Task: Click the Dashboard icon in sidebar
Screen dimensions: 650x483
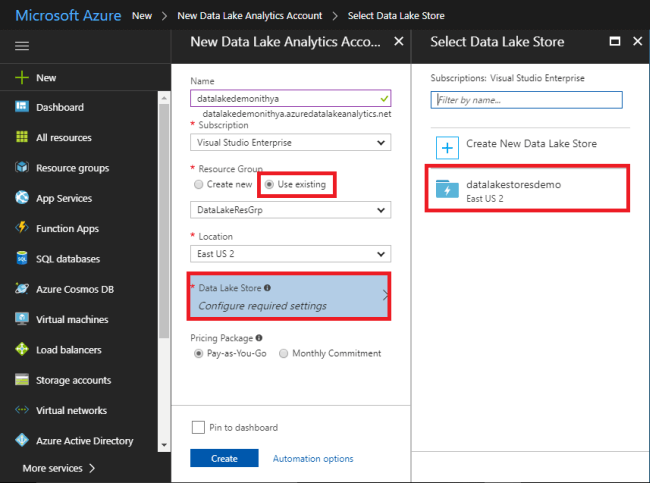Action: [x=21, y=107]
